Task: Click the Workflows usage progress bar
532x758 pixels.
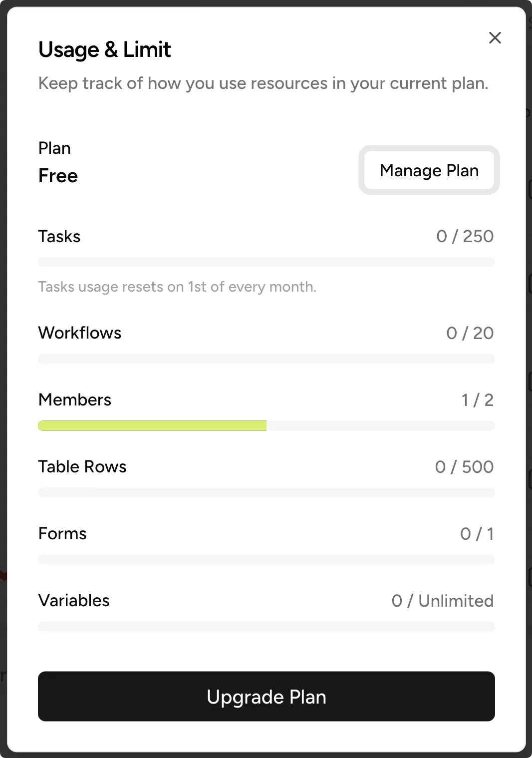Action: pos(266,359)
